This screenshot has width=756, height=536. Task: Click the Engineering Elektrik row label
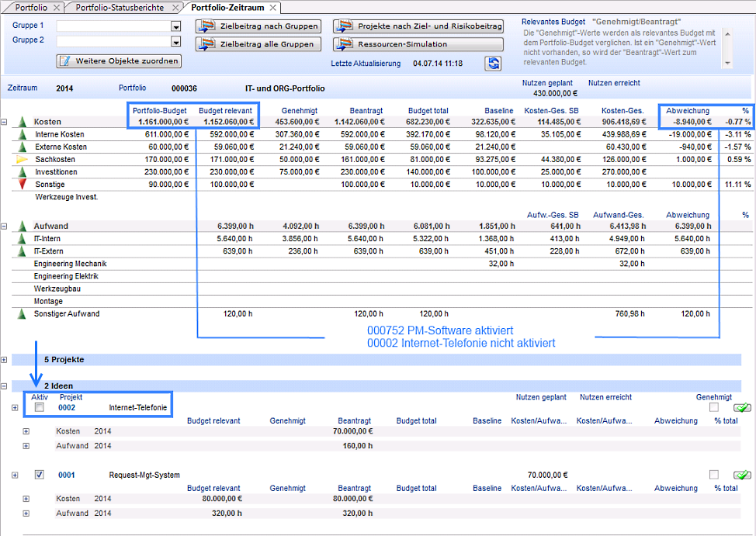[x=66, y=276]
